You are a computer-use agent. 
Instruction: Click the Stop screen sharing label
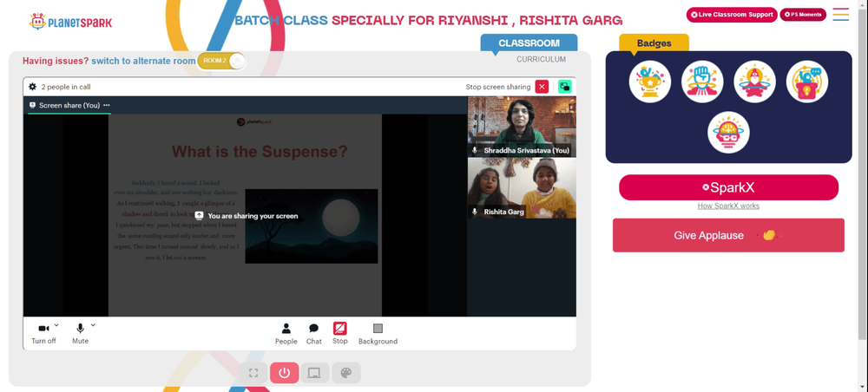498,87
